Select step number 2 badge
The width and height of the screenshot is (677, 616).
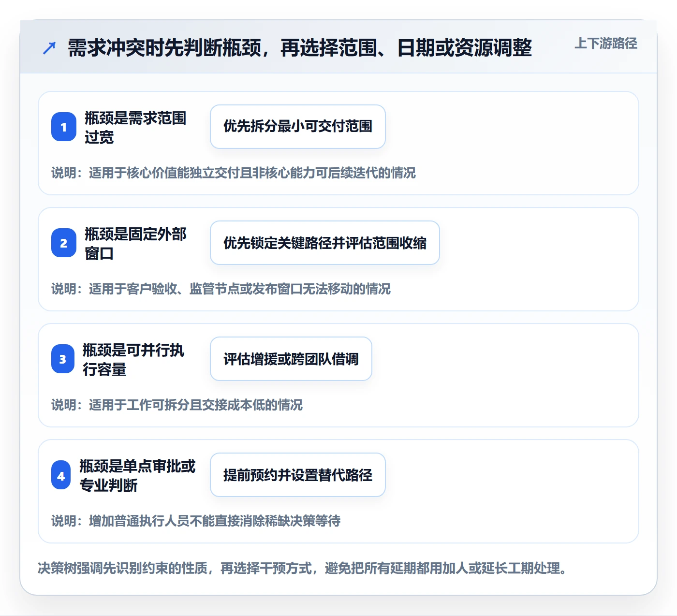pyautogui.click(x=64, y=243)
